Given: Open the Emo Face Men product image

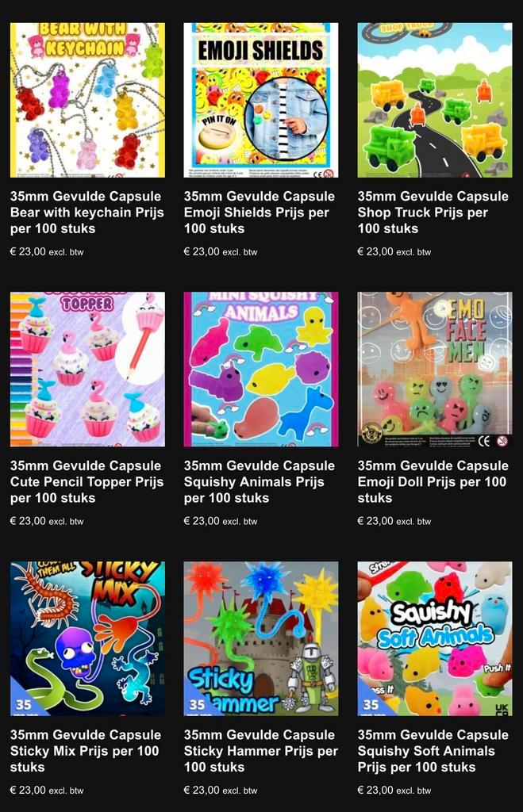Looking at the screenshot, I should pyautogui.click(x=435, y=370).
